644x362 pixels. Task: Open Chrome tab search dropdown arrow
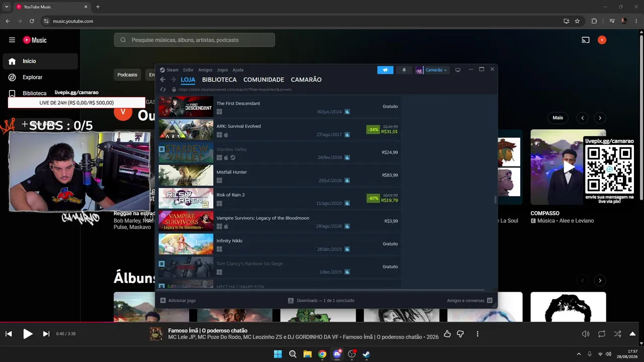coord(7,7)
